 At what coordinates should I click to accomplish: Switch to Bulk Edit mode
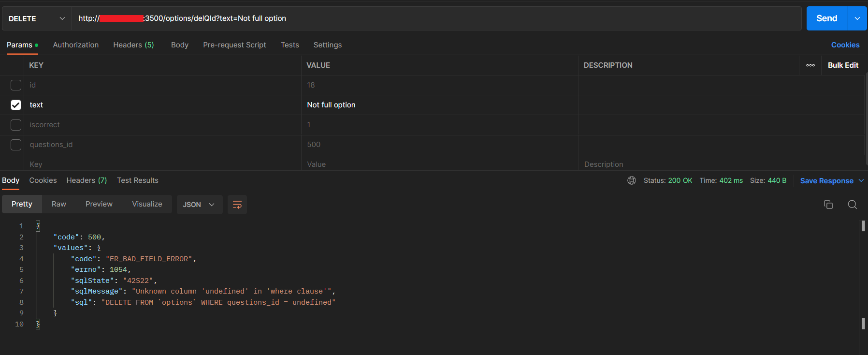click(843, 65)
